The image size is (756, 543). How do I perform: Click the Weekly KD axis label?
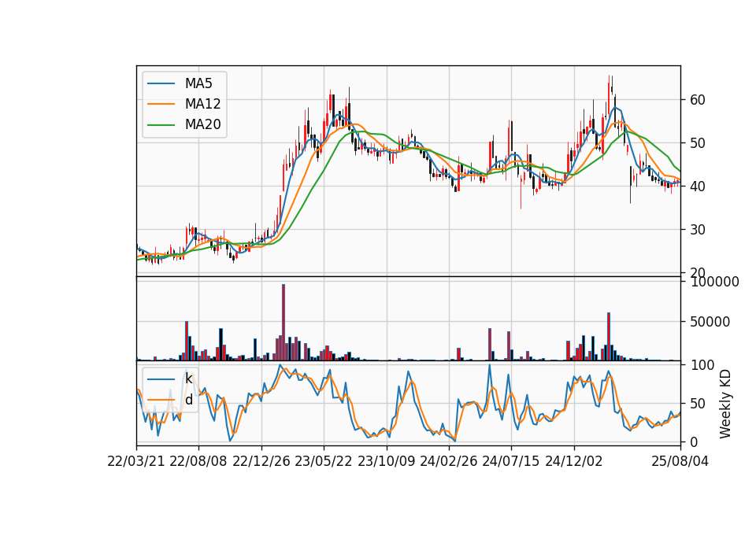click(725, 404)
